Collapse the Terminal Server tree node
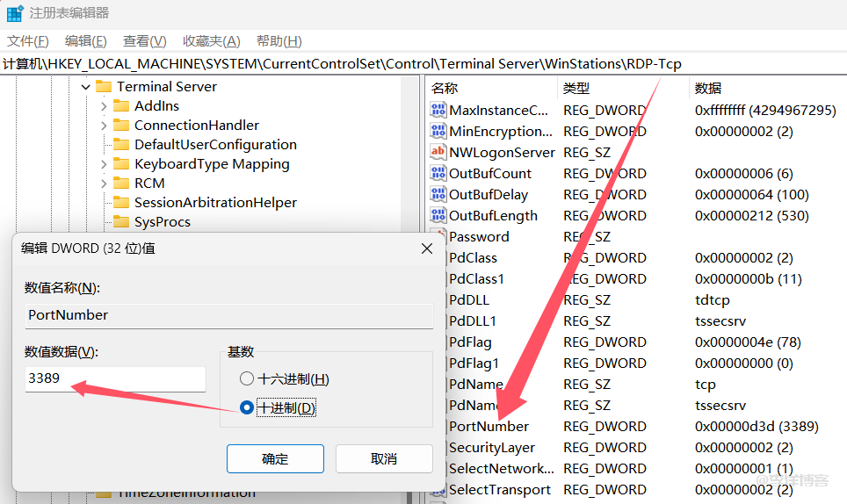The width and height of the screenshot is (847, 504). [85, 87]
